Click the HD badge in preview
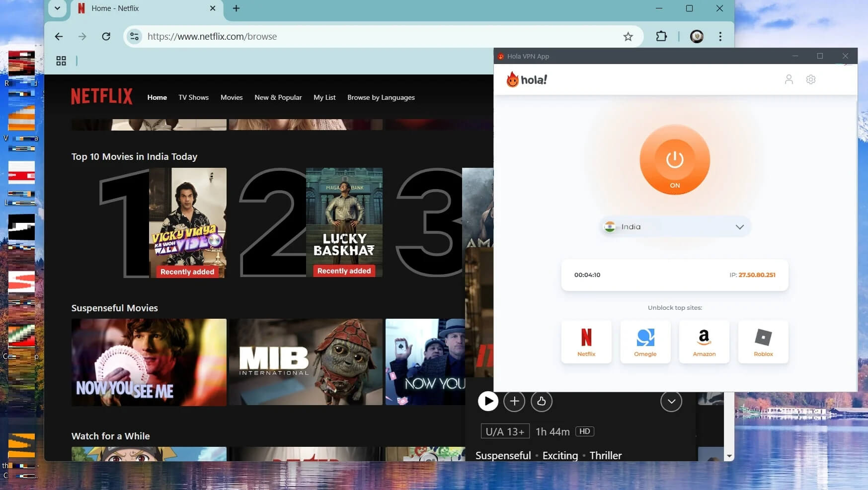The height and width of the screenshot is (490, 868). coord(585,431)
